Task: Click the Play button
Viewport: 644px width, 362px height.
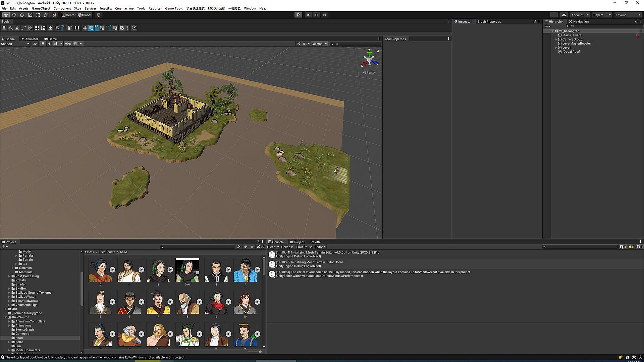Action: [x=308, y=15]
